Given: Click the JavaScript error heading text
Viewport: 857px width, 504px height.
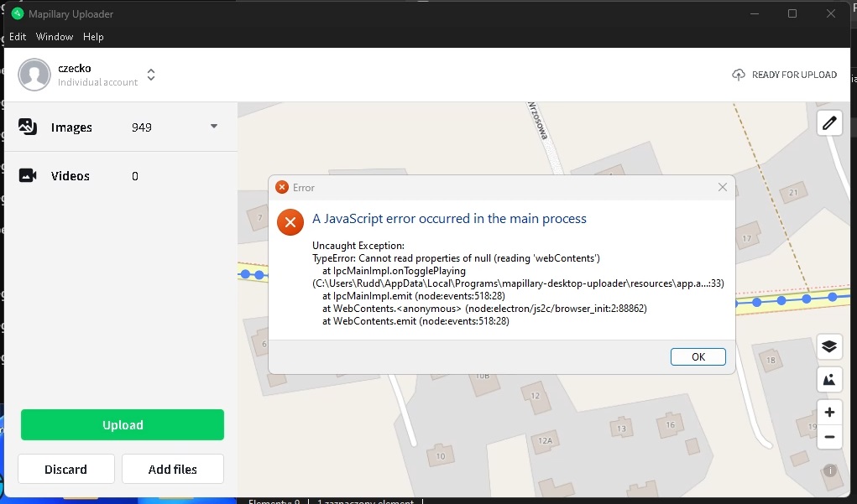Looking at the screenshot, I should point(449,218).
